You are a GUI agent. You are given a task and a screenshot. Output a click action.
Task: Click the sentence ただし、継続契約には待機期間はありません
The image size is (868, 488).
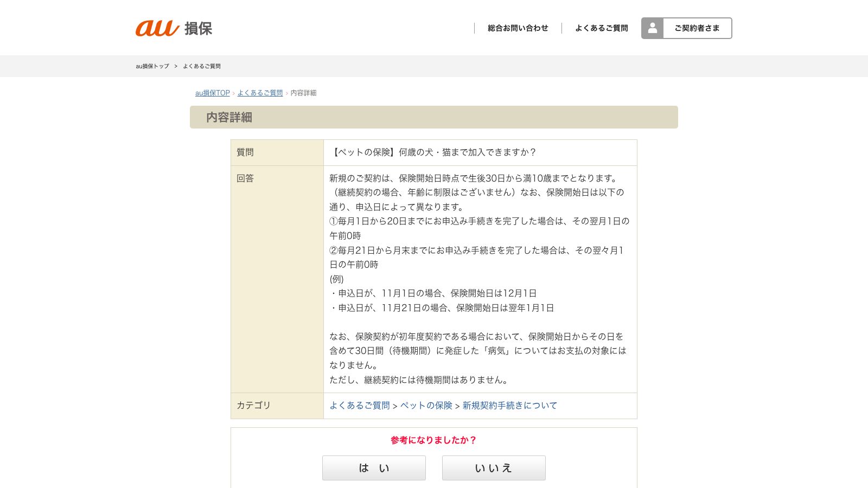[x=420, y=380]
